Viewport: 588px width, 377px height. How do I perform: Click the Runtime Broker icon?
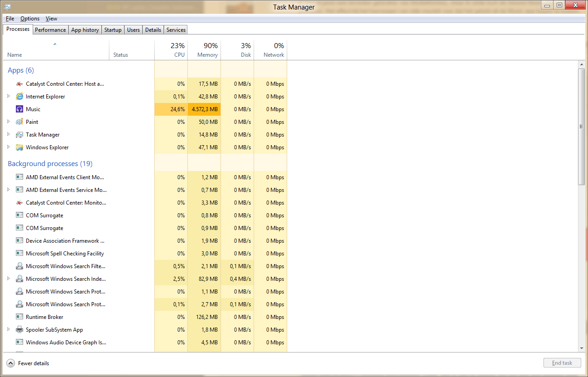point(20,317)
